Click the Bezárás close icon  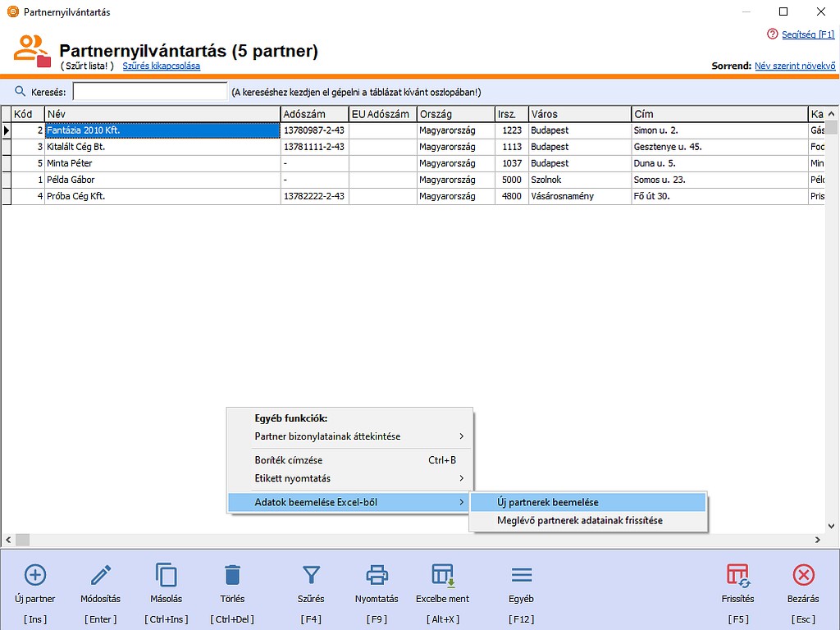coord(804,574)
